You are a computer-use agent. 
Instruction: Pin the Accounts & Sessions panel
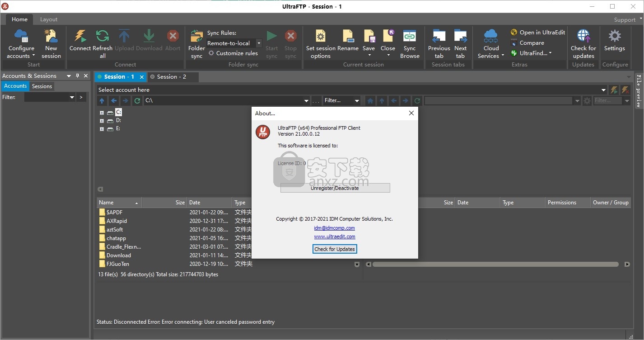pos(77,76)
